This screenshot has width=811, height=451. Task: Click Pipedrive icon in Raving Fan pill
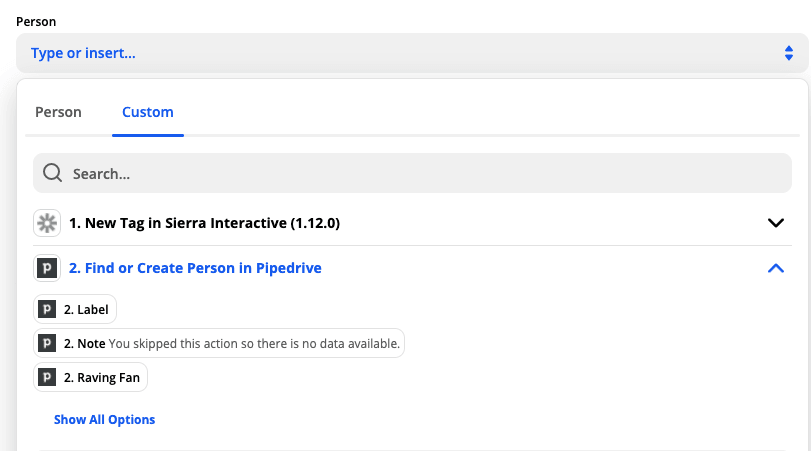(x=47, y=377)
